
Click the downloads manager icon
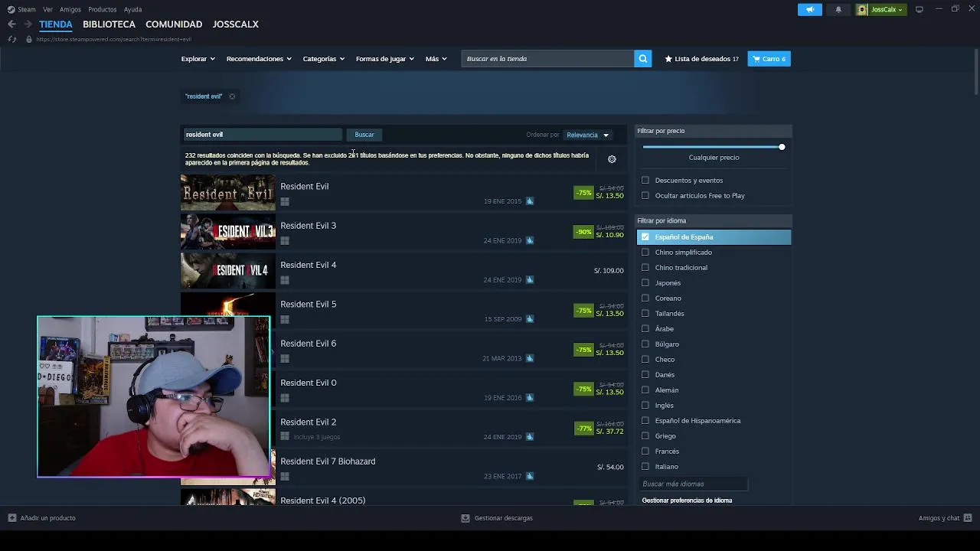click(465, 518)
